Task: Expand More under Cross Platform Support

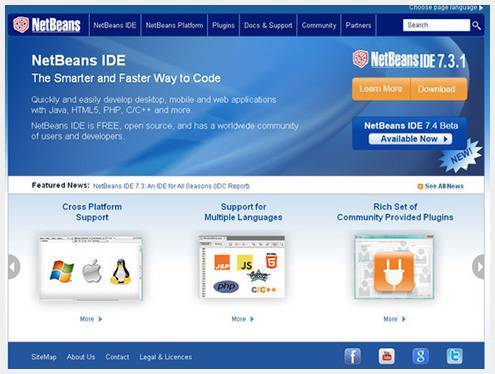Action: pyautogui.click(x=91, y=319)
